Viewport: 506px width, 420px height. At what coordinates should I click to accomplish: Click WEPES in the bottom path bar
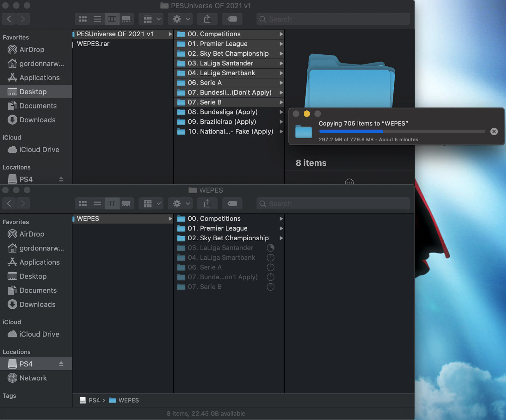point(124,400)
